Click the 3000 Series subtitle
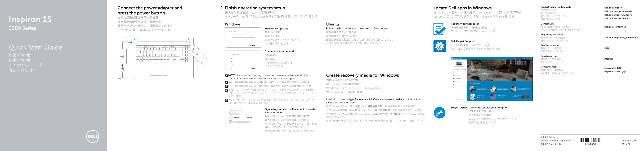 pos(22,28)
